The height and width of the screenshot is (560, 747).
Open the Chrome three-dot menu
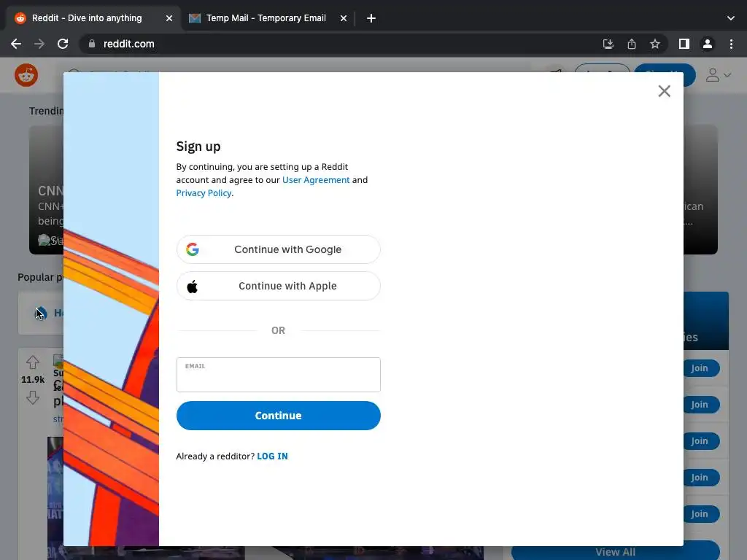pyautogui.click(x=731, y=44)
